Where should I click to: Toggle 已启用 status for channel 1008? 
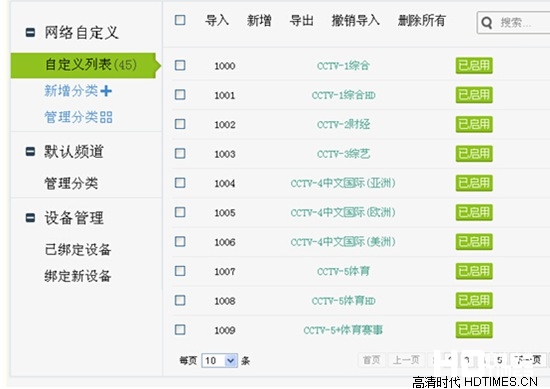tap(474, 301)
